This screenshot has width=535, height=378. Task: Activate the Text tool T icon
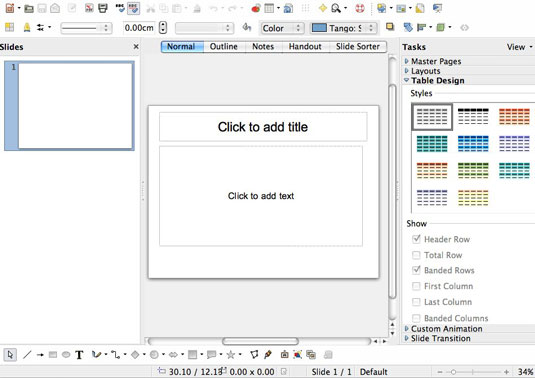(x=79, y=355)
